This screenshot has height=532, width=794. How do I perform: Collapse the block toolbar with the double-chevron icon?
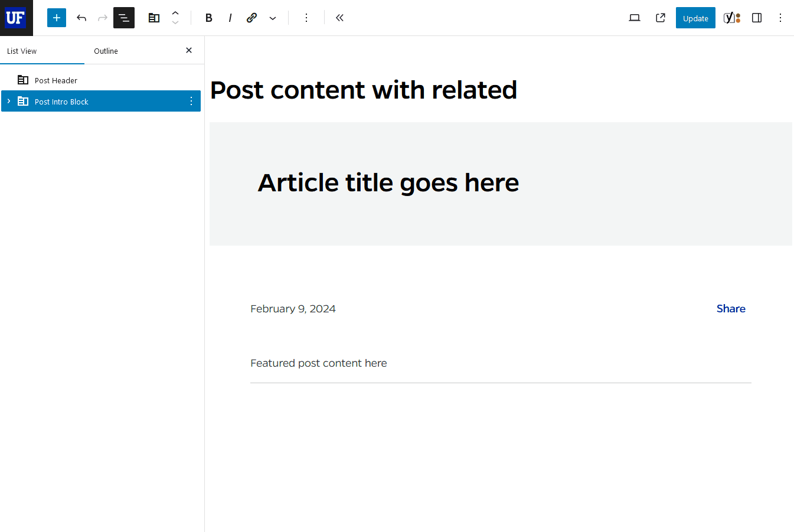(x=339, y=18)
